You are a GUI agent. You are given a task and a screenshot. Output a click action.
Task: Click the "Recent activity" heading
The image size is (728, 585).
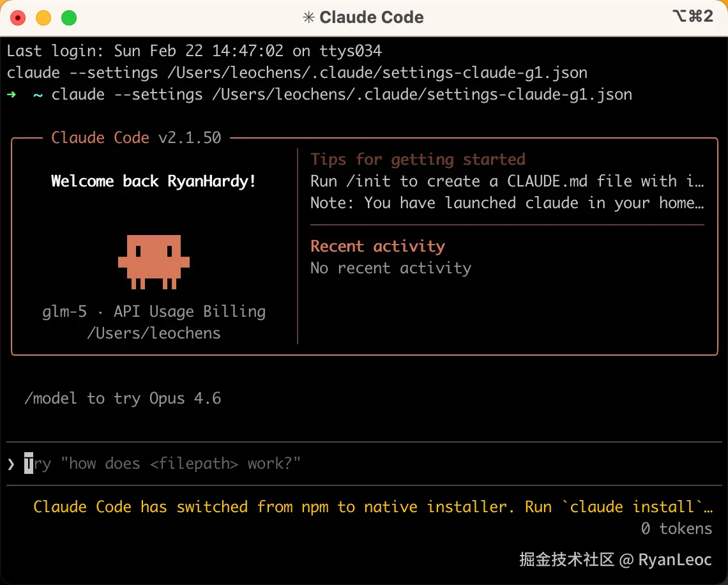(377, 247)
